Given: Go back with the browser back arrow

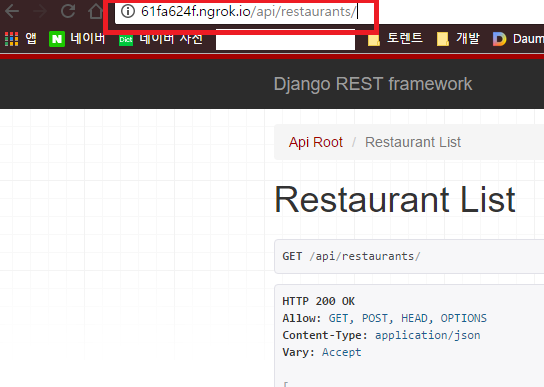Looking at the screenshot, I should pyautogui.click(x=11, y=11).
